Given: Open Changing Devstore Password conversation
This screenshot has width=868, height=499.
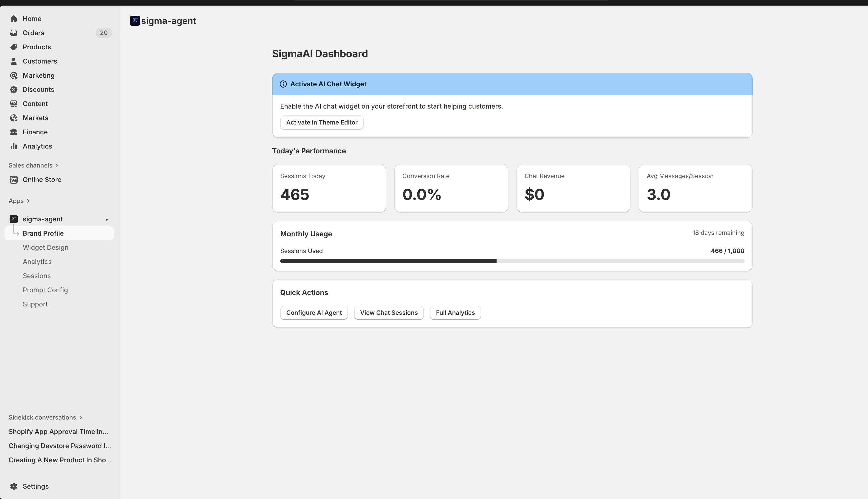Looking at the screenshot, I should coord(60,446).
